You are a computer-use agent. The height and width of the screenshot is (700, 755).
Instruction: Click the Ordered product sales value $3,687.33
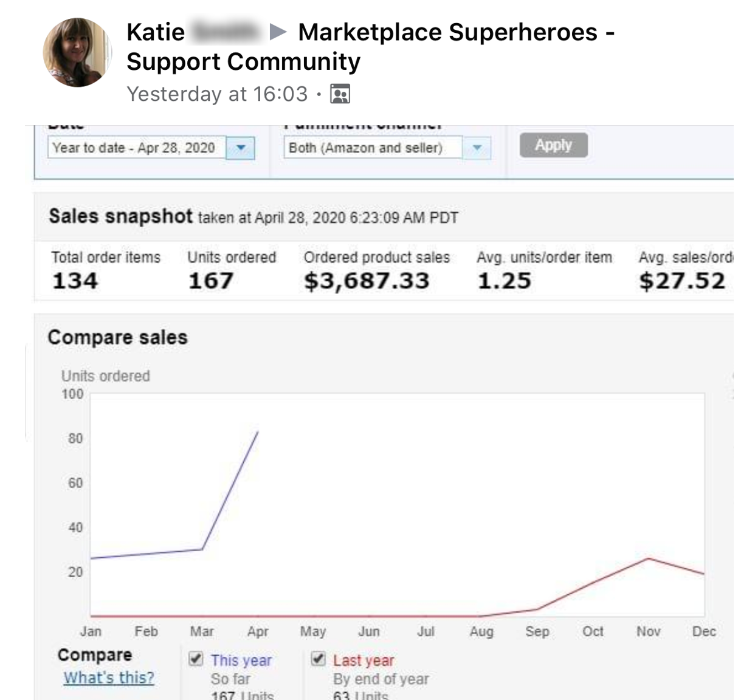coord(367,281)
